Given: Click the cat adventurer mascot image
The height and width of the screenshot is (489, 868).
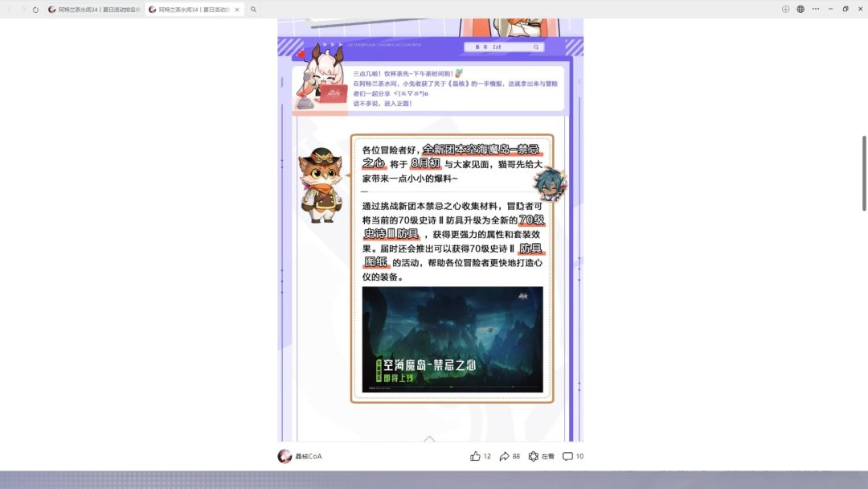Looking at the screenshot, I should 321,185.
